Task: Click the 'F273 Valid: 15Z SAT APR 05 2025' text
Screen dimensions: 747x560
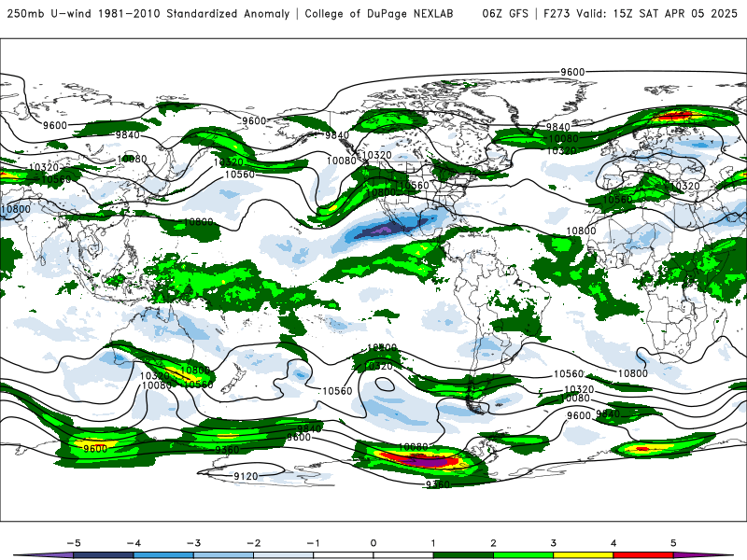Action: click(641, 14)
